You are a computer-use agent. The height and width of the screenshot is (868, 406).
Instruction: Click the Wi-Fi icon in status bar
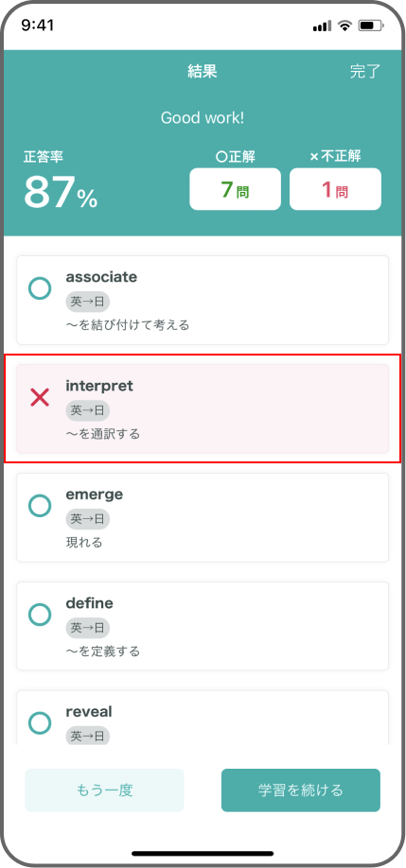[x=345, y=26]
